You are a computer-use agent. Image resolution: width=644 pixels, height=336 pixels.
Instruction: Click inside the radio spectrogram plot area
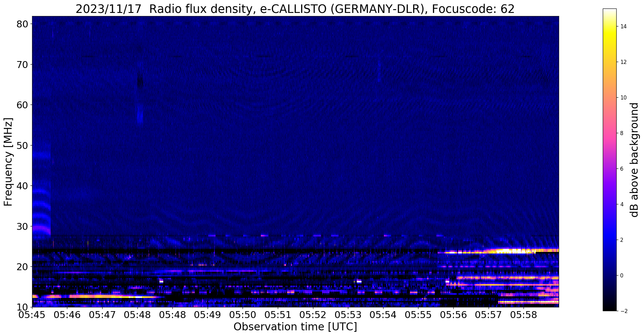coord(295,162)
